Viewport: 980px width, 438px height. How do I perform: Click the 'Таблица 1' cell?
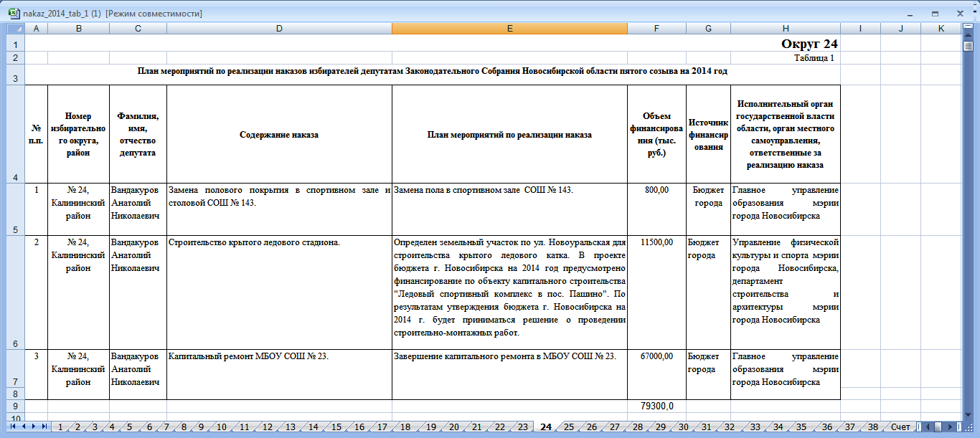814,58
